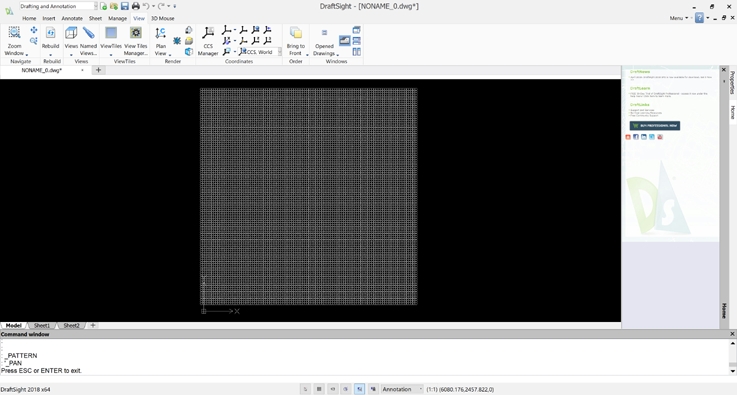
Task: Expand the Help icon's dropdown arrow
Action: tap(707, 18)
